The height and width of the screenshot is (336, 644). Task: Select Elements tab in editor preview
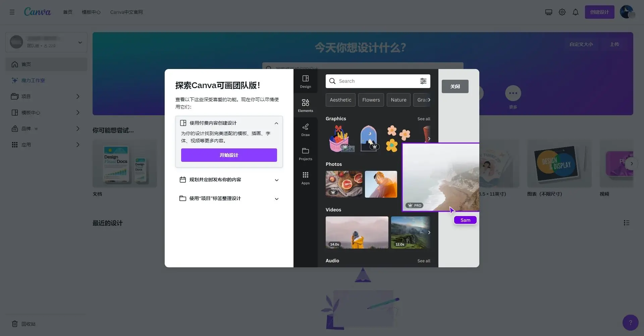point(306,106)
